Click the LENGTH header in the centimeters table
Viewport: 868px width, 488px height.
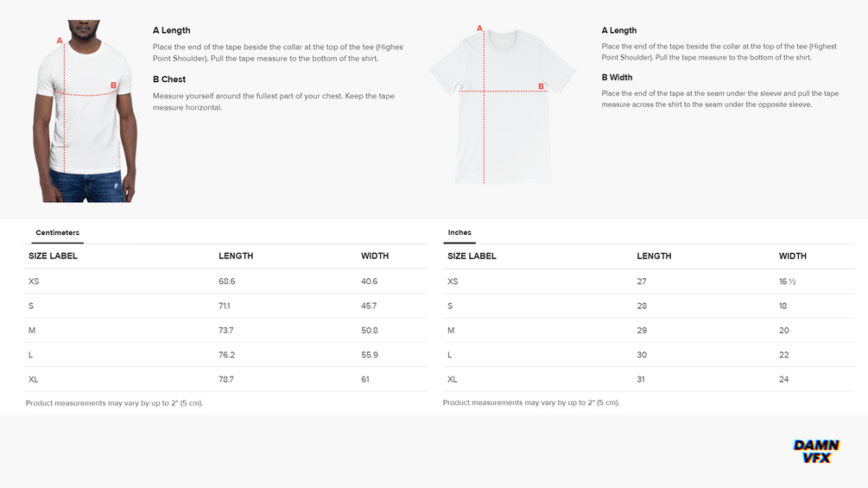point(236,256)
